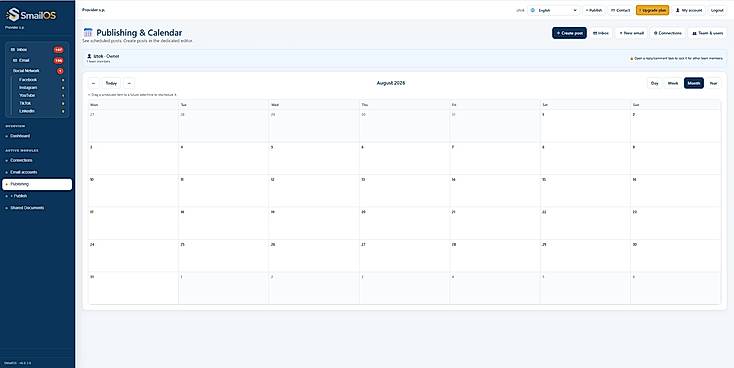Select August 15 calendar cell
This screenshot has width=734, height=368.
pyautogui.click(x=585, y=191)
